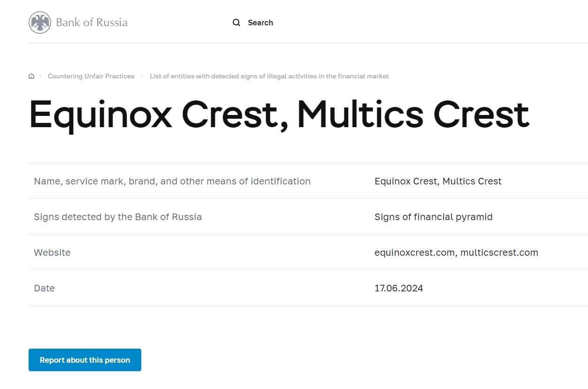
Task: Click breadcrumb arrow after the home icon
Action: (40, 76)
